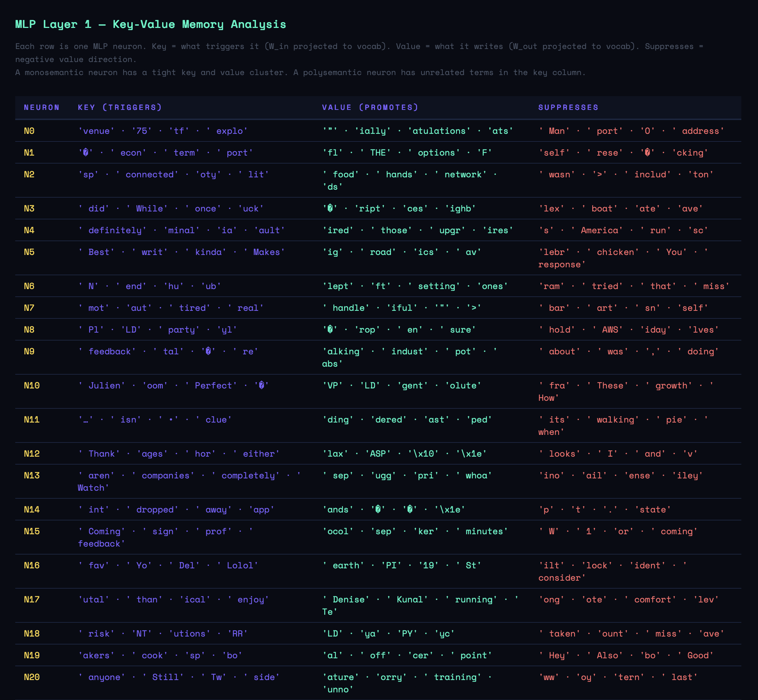Click the N17 neuron label
This screenshot has height=700, width=758.
point(32,600)
